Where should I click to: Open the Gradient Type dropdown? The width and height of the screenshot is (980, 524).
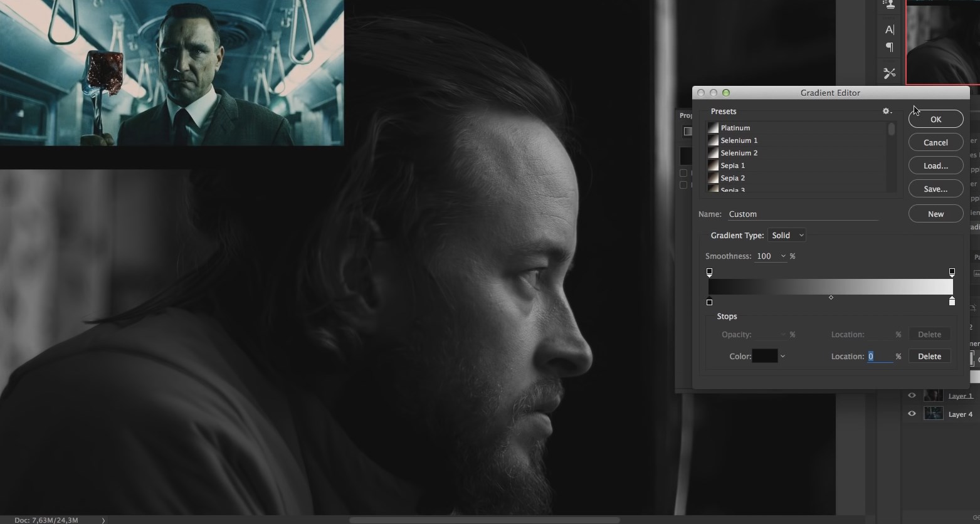[786, 235]
